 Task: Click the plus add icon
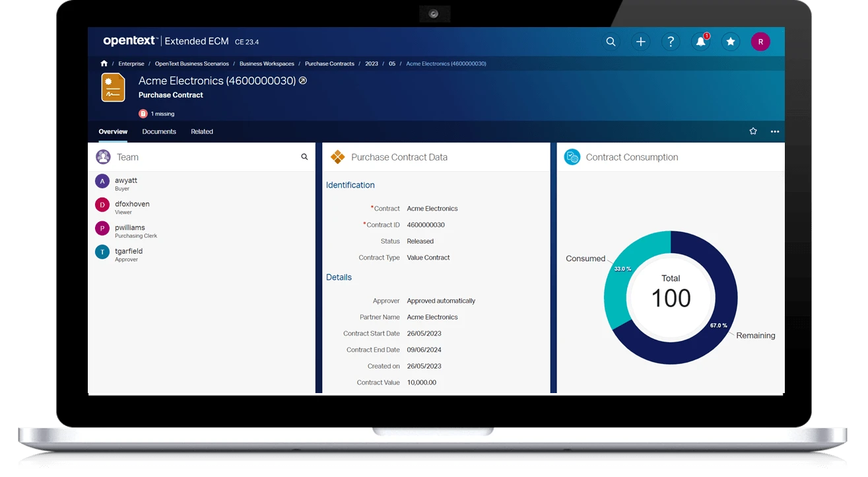(640, 42)
